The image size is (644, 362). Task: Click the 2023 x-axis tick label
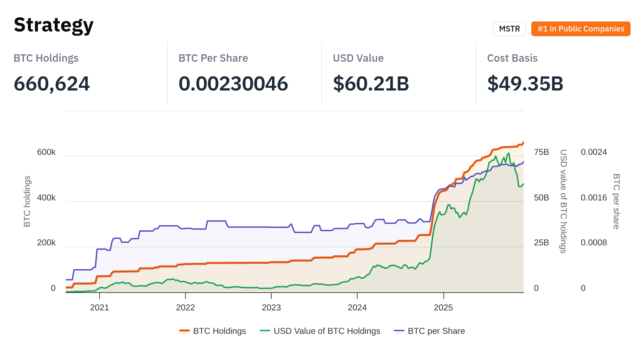[x=271, y=307]
